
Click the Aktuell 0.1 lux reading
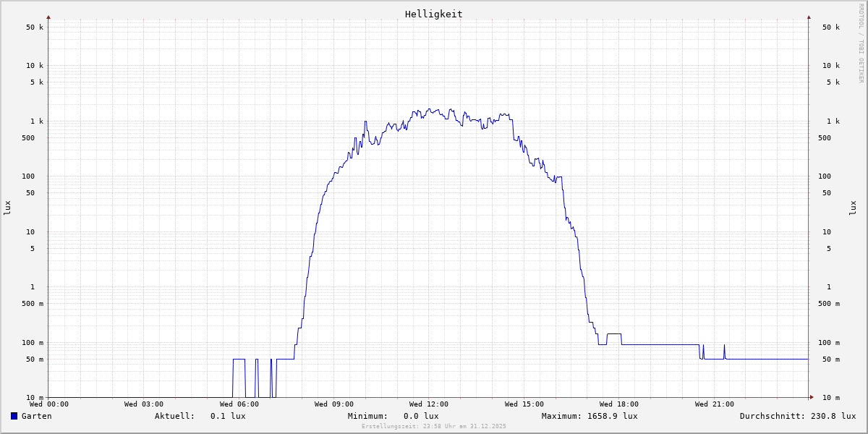(200, 416)
